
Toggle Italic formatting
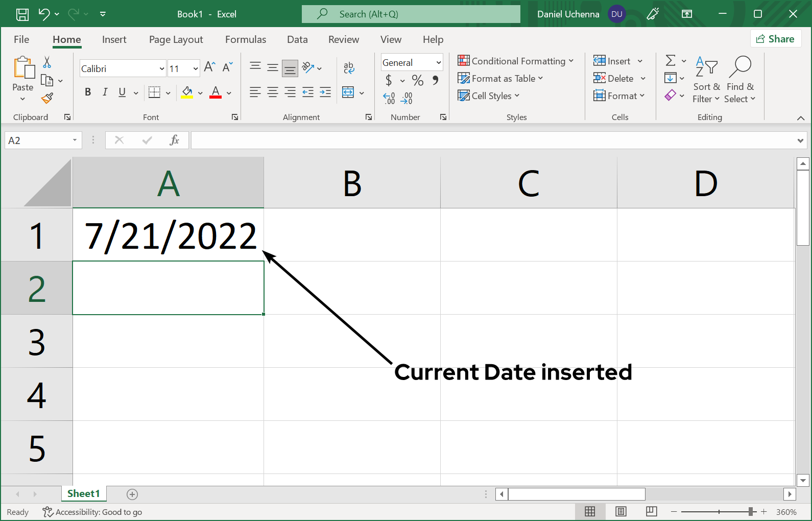(105, 92)
